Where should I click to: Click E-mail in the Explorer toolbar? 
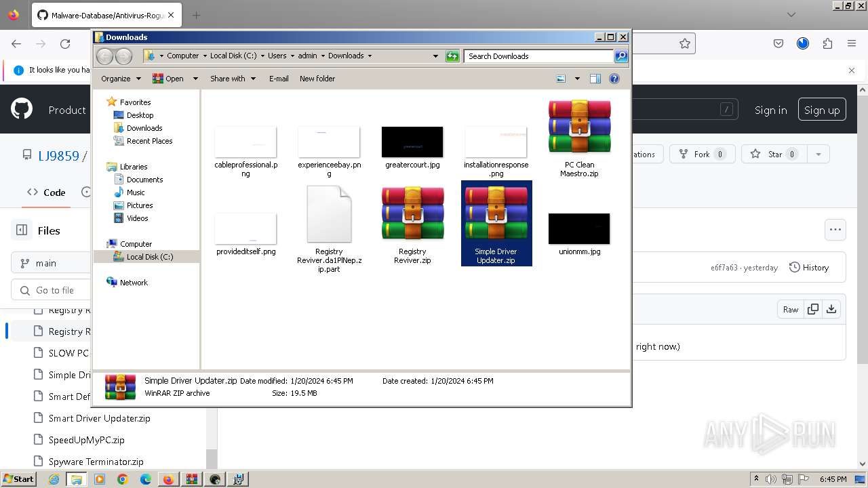point(279,79)
